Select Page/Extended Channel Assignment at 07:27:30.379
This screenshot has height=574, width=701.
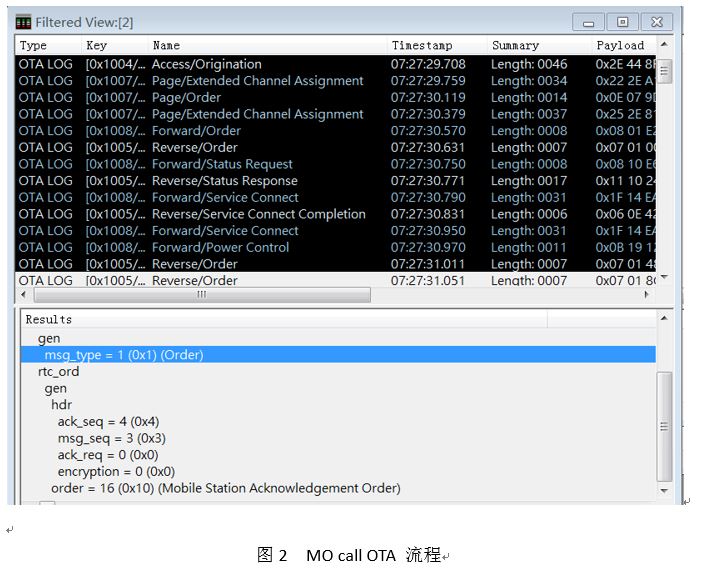(x=336, y=114)
